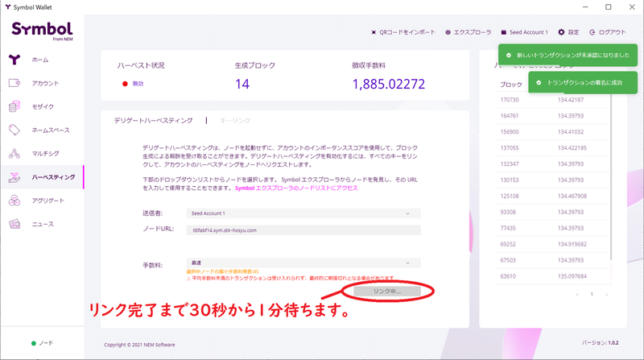Screen dimensions: 644x360
Task: Open the ホーム page icon
Action: click(14, 60)
